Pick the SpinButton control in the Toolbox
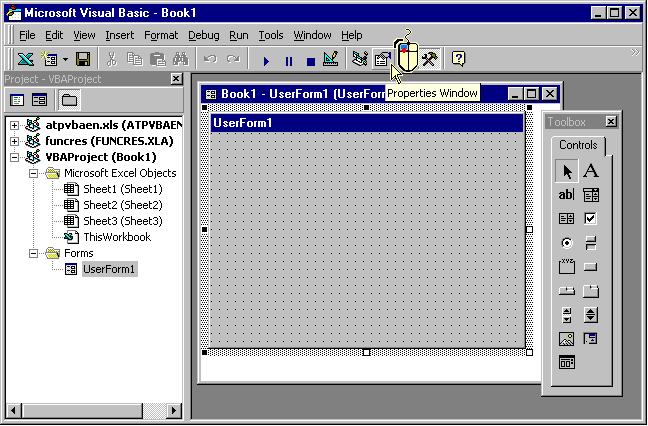 [x=591, y=315]
